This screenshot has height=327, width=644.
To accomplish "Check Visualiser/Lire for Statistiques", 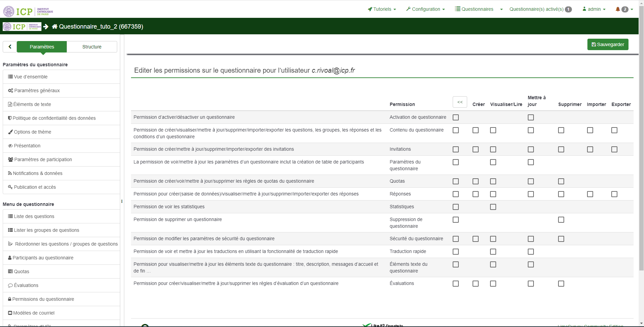I will tap(493, 207).
